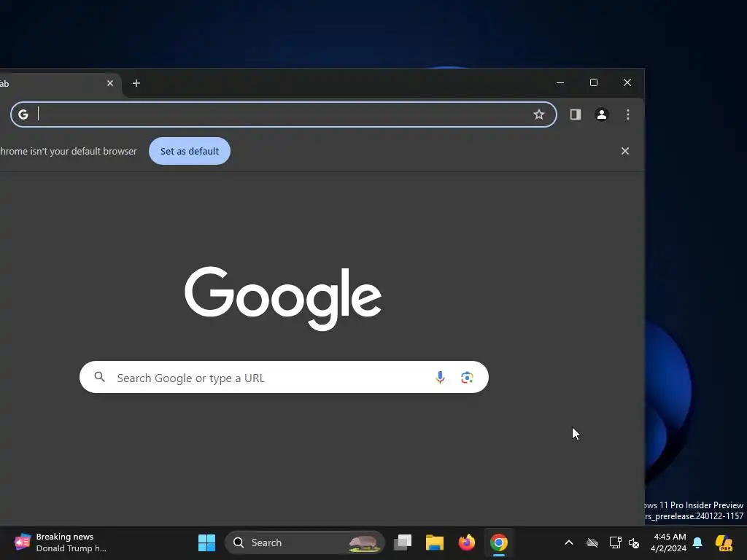Open the clock showing 4:45 AM
This screenshot has height=560, width=747.
coord(670,542)
